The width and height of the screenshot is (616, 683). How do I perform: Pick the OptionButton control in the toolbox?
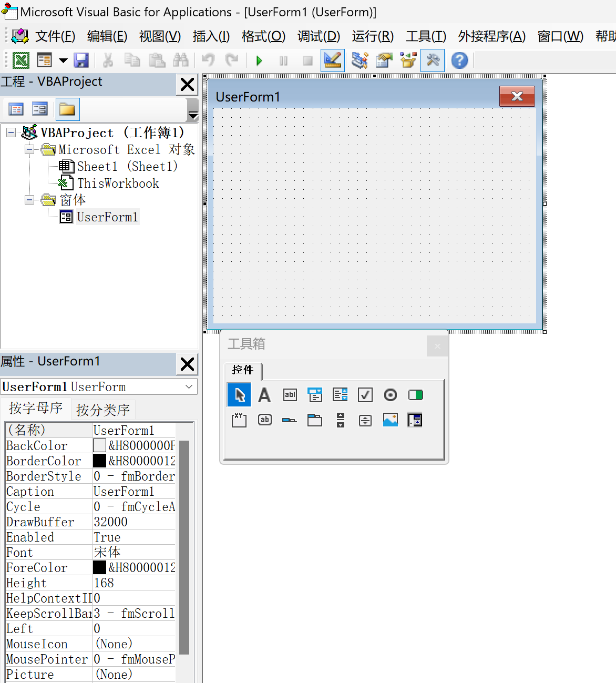(x=391, y=395)
